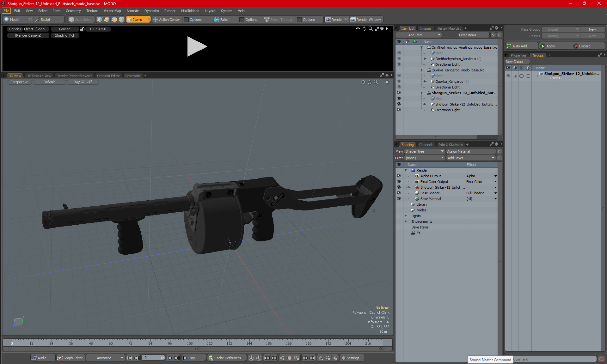Image resolution: width=607 pixels, height=364 pixels.
Task: Click the record keyframe circle icon
Action: 289,358
